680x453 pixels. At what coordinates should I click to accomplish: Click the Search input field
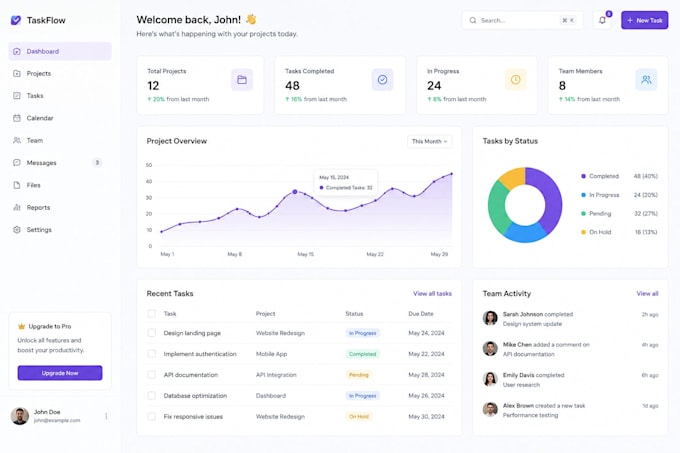click(x=522, y=20)
